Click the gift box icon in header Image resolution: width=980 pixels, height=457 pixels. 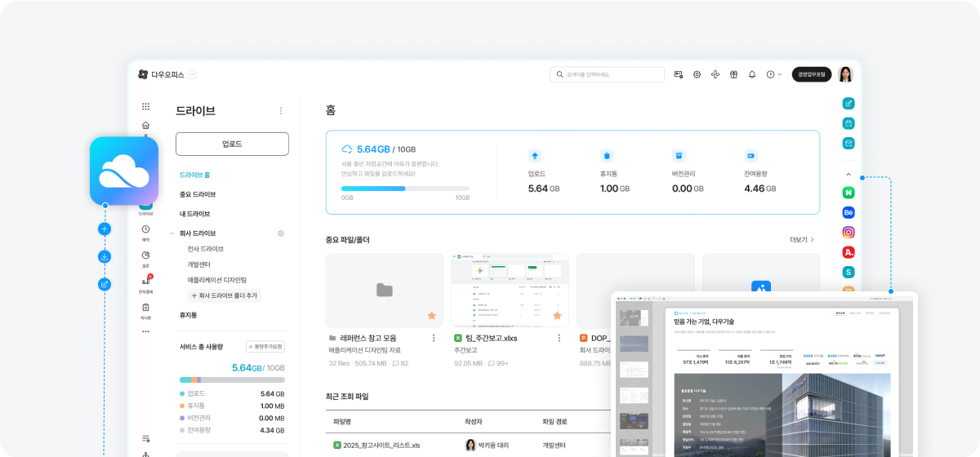[733, 74]
